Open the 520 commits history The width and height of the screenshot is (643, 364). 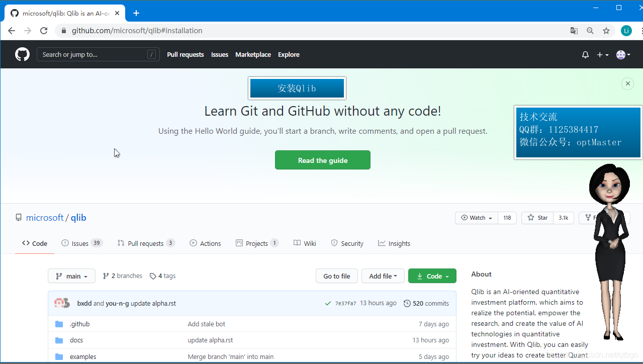pos(426,303)
